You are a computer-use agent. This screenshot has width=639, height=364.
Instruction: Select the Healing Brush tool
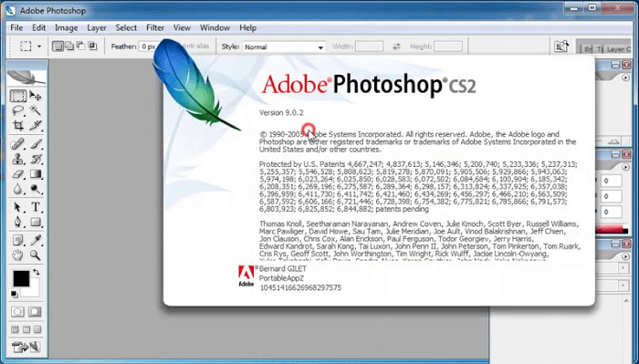18,144
